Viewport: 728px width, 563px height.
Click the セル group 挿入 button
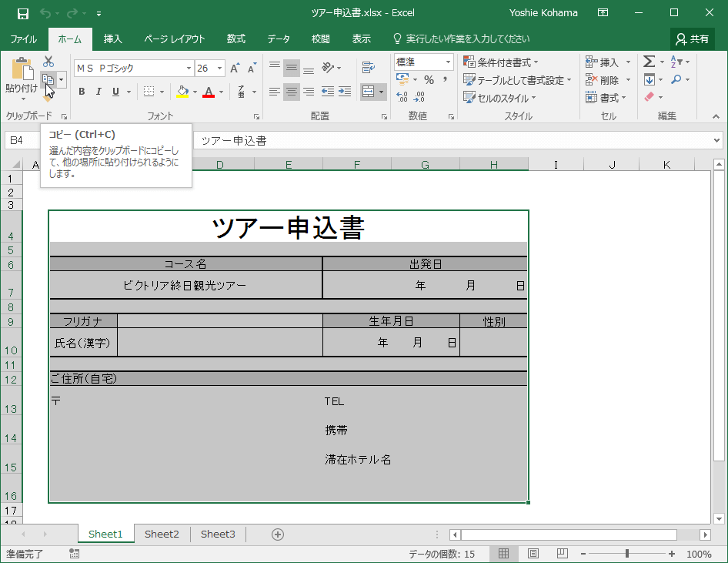[x=608, y=62]
